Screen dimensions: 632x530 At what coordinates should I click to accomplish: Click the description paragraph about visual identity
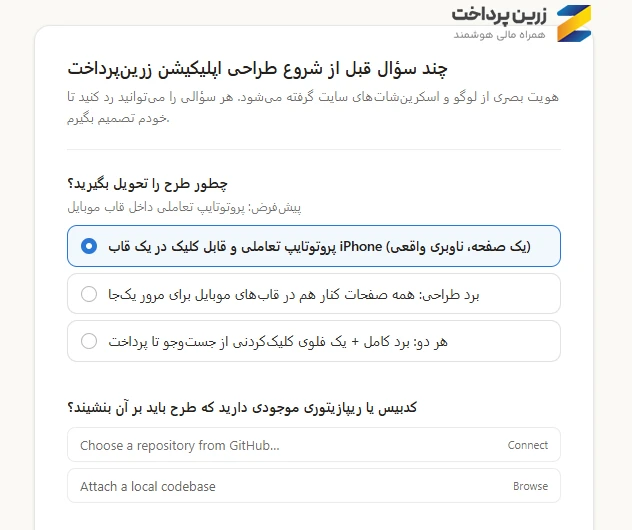pos(313,107)
